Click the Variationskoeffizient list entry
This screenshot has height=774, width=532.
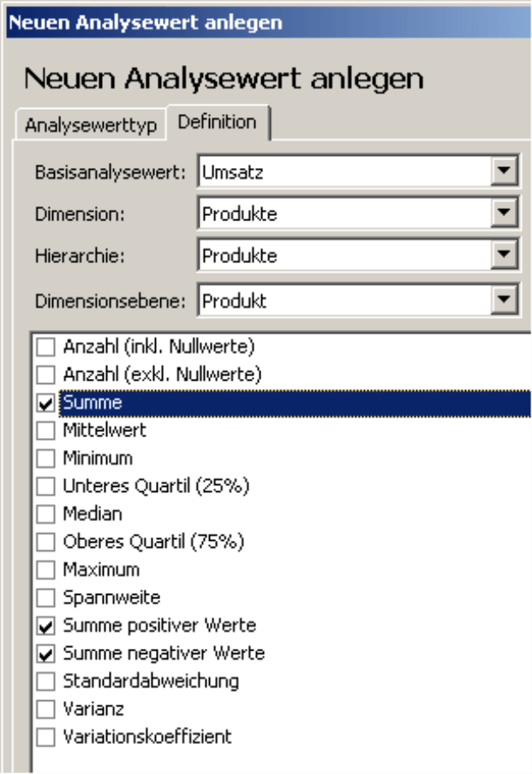[147, 736]
